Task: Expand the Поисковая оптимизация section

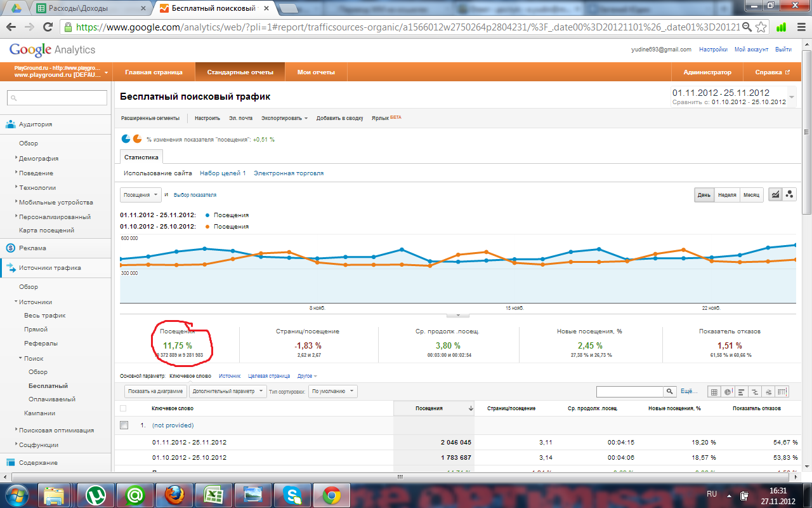Action: click(56, 430)
